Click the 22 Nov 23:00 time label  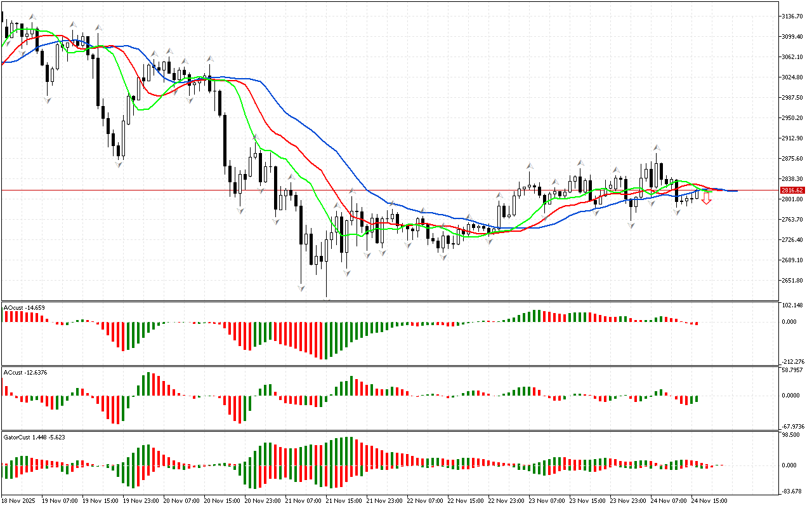pyautogui.click(x=506, y=501)
